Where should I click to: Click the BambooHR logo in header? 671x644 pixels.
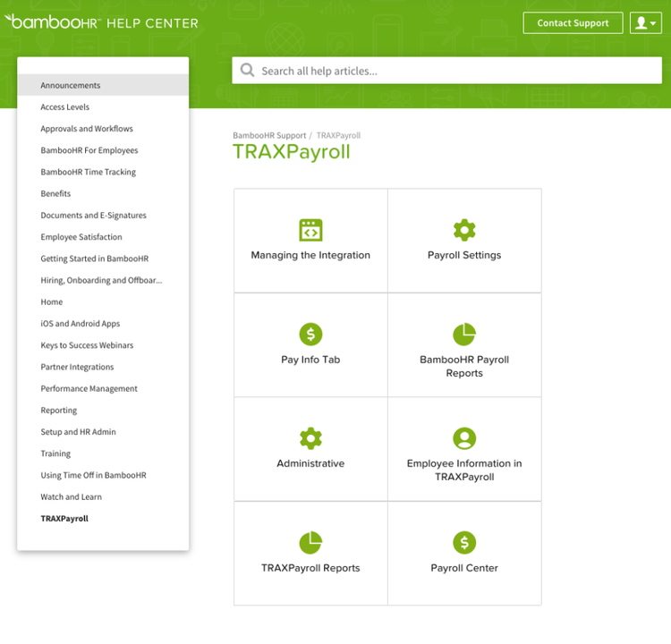coord(53,22)
